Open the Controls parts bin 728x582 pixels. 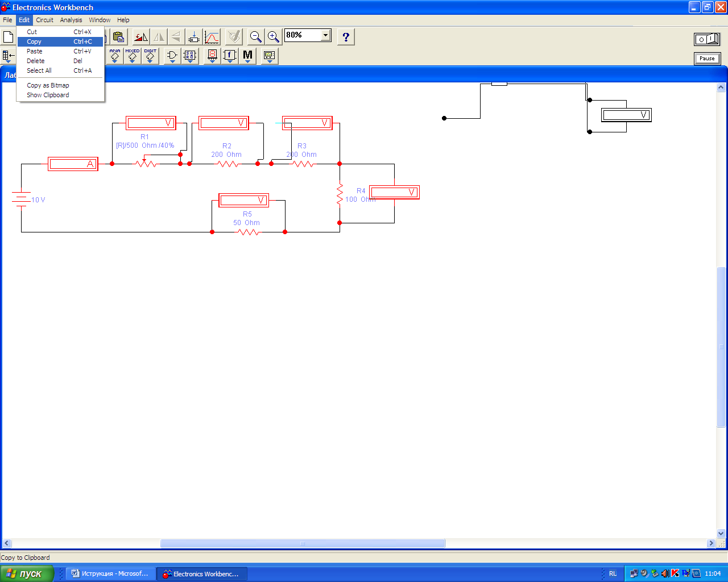click(230, 56)
